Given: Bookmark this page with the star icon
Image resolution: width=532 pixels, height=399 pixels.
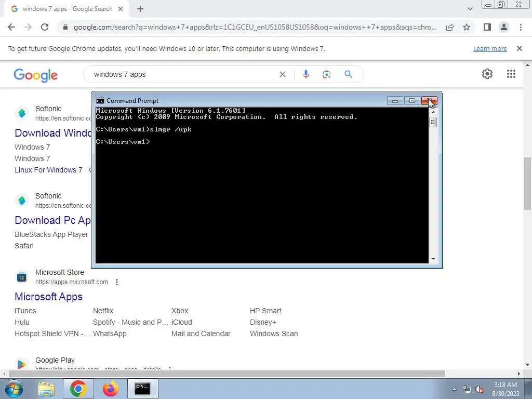Looking at the screenshot, I should point(467,27).
